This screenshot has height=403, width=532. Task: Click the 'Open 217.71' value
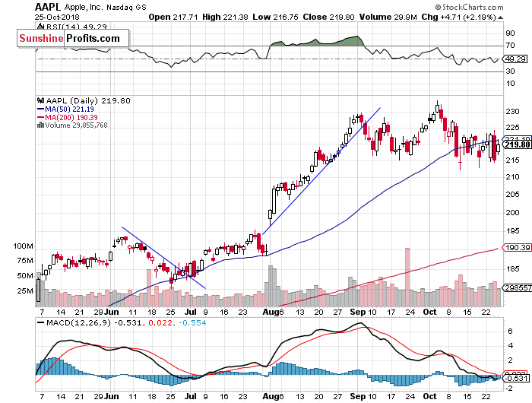[173, 17]
